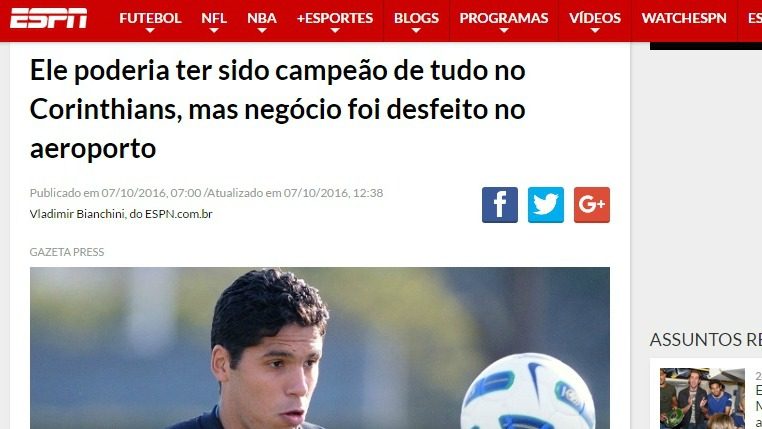
Task: Open the related story thumbnail in sidebar
Action: pyautogui.click(x=702, y=398)
